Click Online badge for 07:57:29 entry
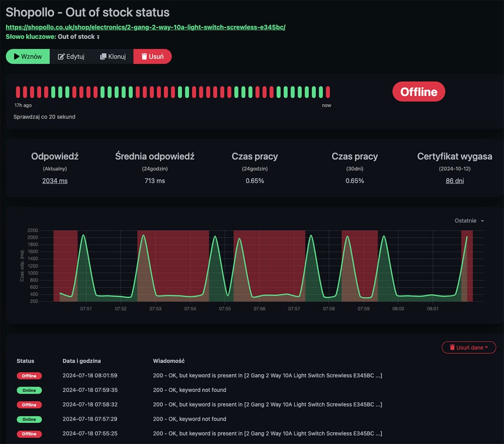Viewport: 504px width, 444px height. (29, 419)
